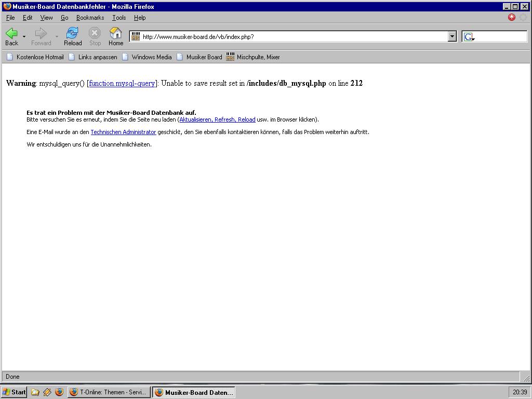Open the Mischpulte, Mixer bookmark
Screen dimensions: 532x399
point(253,57)
